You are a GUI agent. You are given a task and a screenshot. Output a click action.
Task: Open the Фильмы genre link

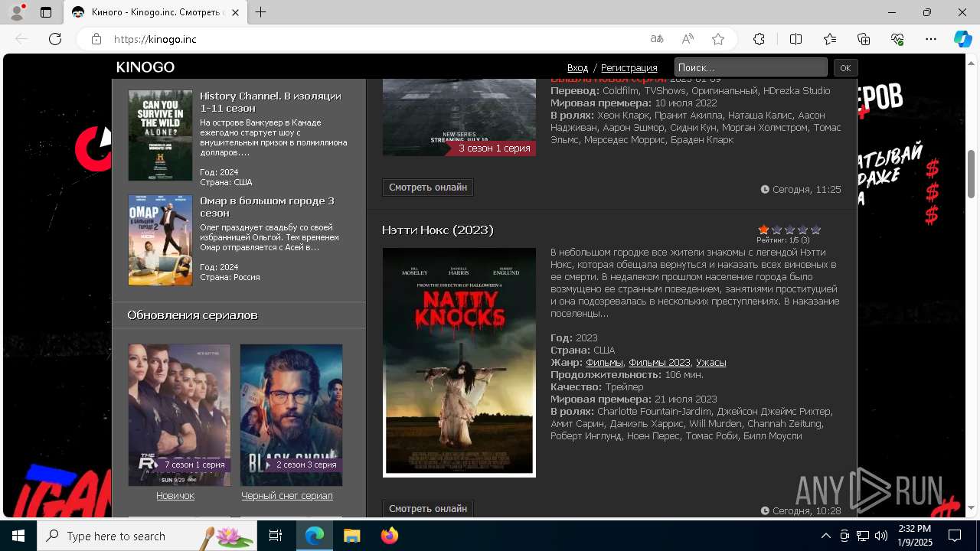604,363
